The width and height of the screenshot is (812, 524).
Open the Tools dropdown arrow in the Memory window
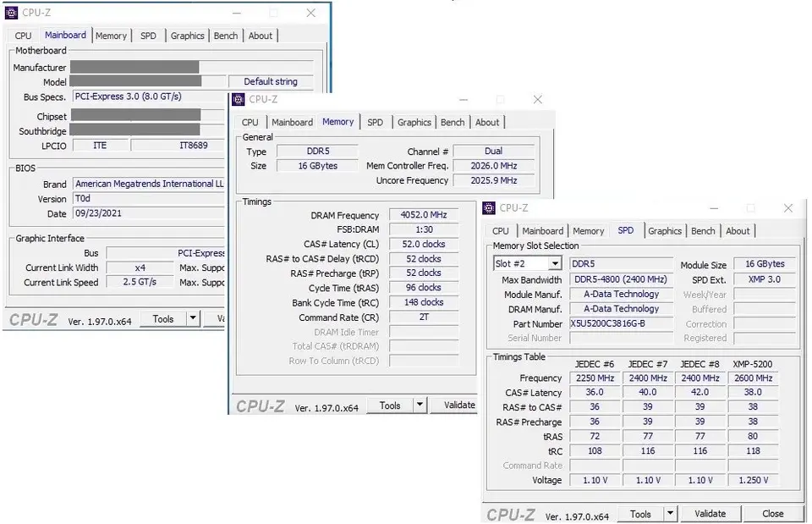click(419, 405)
